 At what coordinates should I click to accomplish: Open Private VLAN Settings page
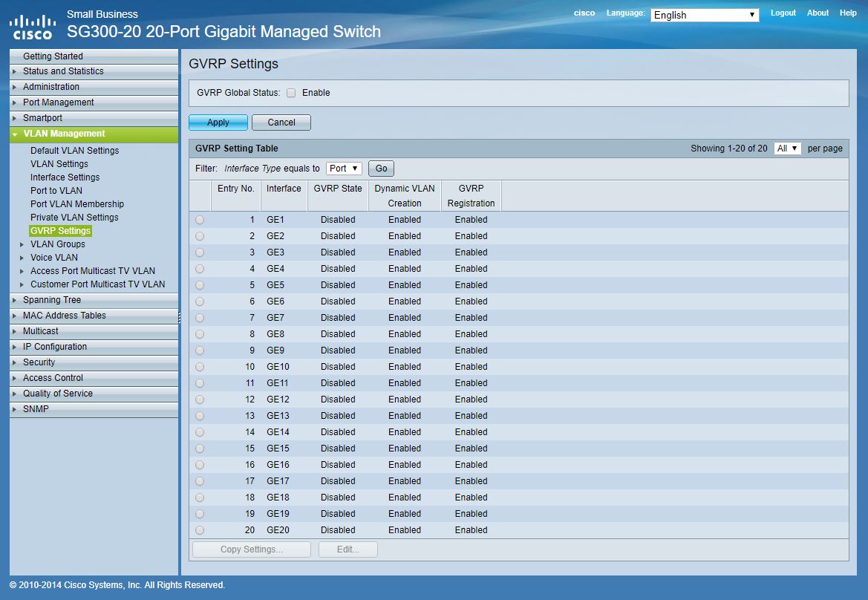[74, 217]
